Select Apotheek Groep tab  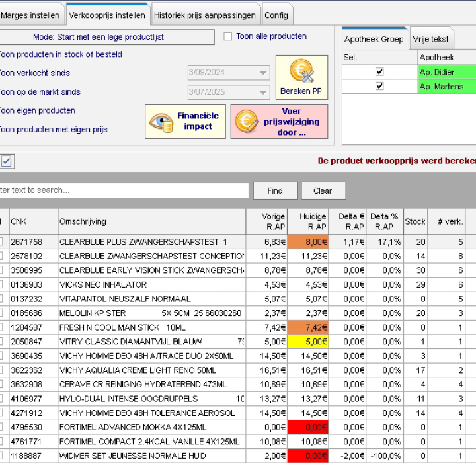(x=374, y=39)
